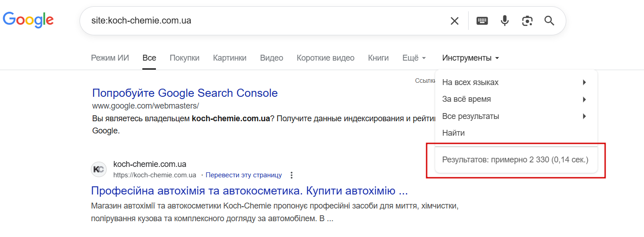Screen dimensions: 644x237
Task: Collapse the "Инструменты" tools dropdown
Action: click(x=470, y=58)
